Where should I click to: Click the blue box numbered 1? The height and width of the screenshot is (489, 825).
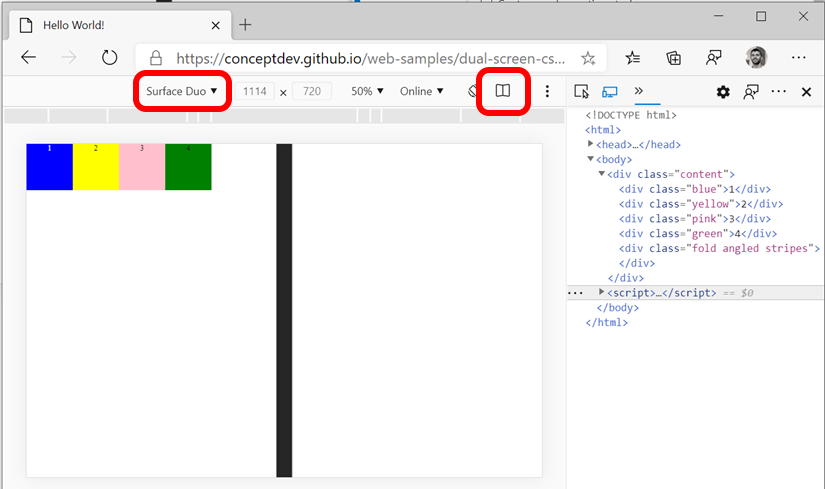point(49,167)
